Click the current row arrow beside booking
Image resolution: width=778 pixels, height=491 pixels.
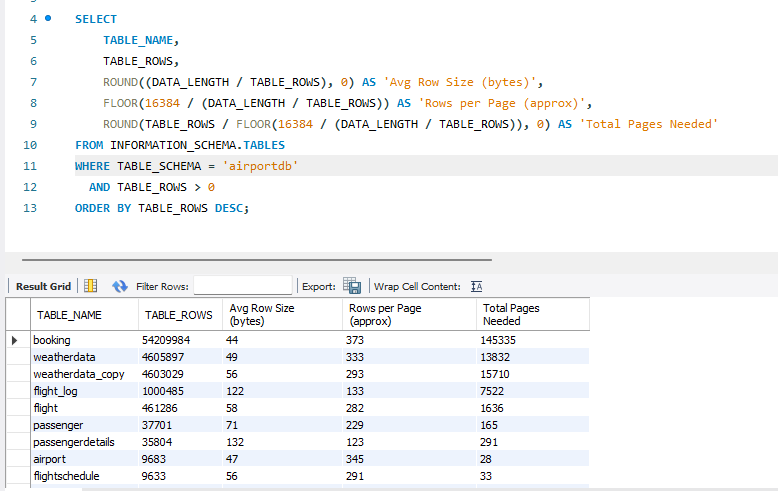tap(15, 340)
